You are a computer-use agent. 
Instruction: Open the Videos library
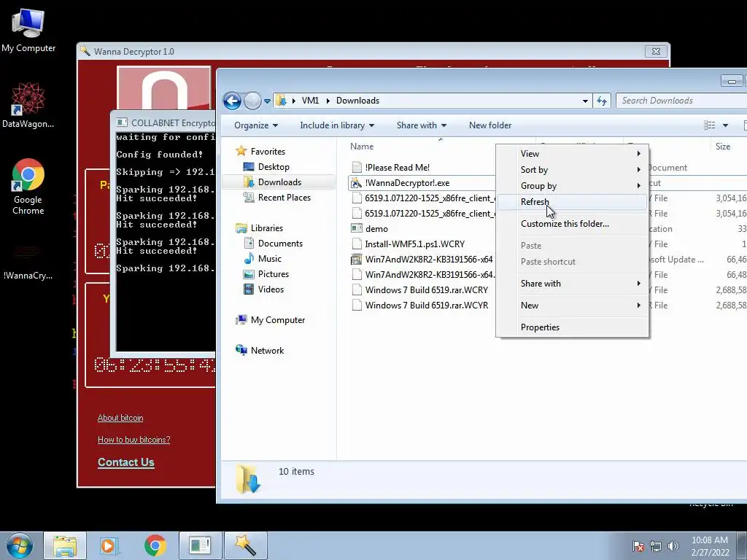pyautogui.click(x=271, y=289)
